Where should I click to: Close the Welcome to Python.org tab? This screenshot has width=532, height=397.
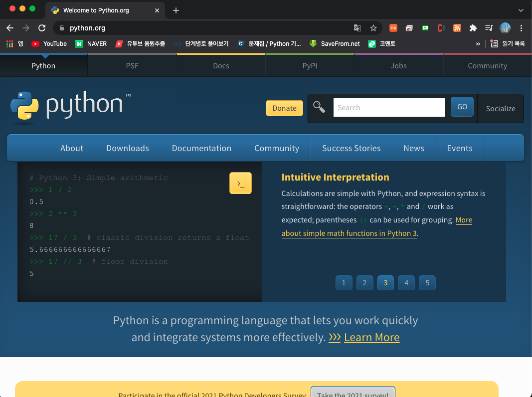pos(157,10)
